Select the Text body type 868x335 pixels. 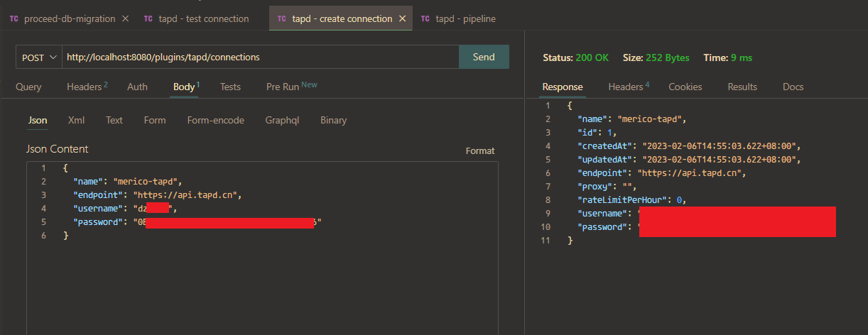click(x=114, y=120)
